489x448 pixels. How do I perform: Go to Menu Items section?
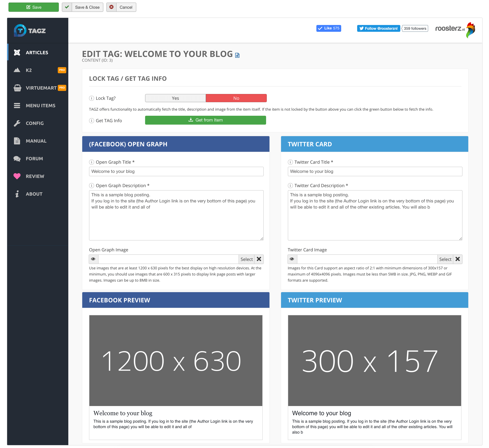pyautogui.click(x=40, y=106)
